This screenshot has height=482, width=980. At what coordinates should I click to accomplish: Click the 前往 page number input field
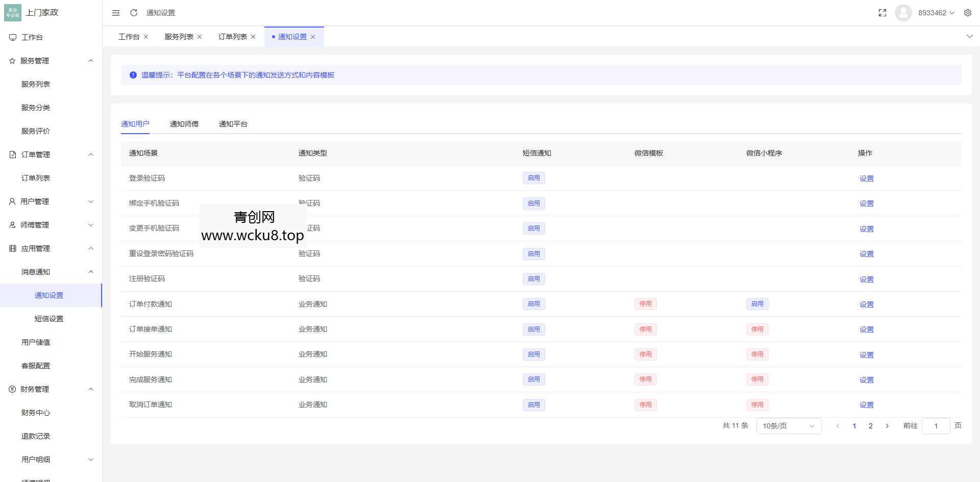tap(936, 425)
